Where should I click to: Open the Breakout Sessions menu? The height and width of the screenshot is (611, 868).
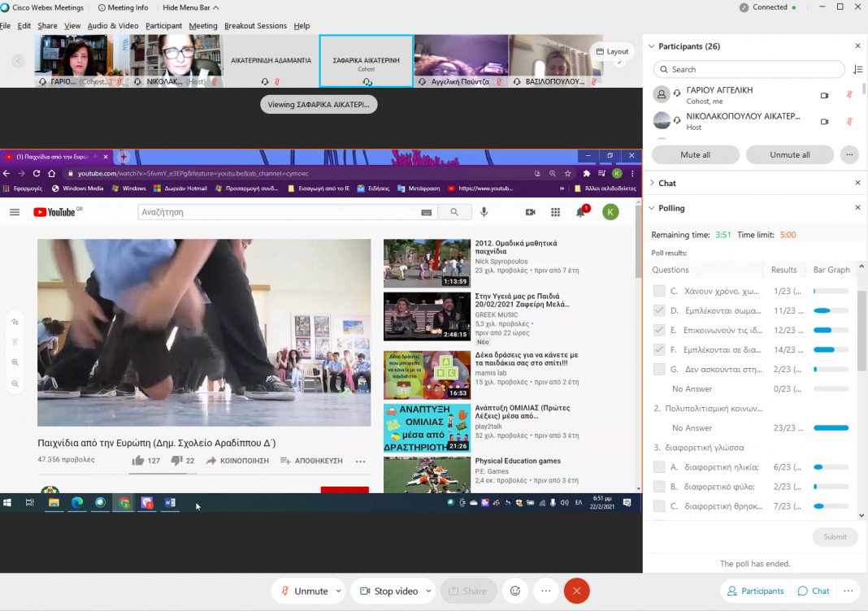[x=255, y=26]
